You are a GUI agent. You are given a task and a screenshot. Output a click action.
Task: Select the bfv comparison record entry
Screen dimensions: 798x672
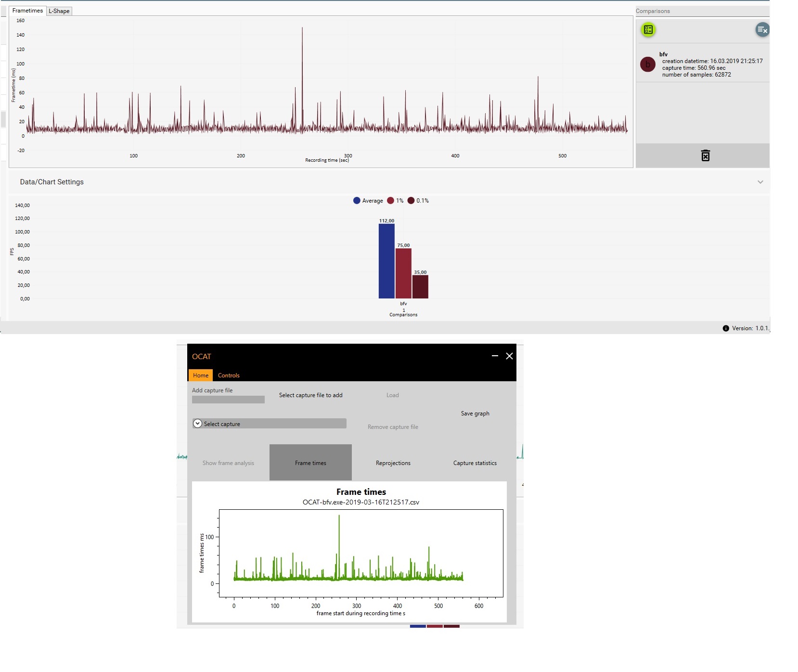(703, 65)
